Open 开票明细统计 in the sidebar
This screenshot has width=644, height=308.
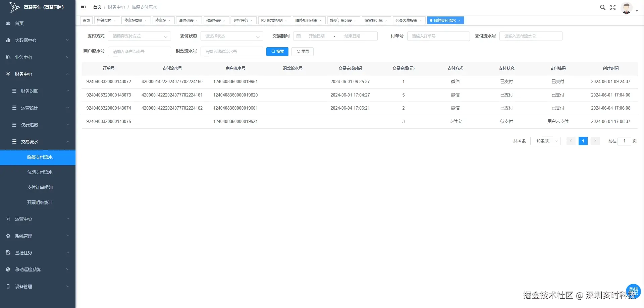[x=38, y=203]
